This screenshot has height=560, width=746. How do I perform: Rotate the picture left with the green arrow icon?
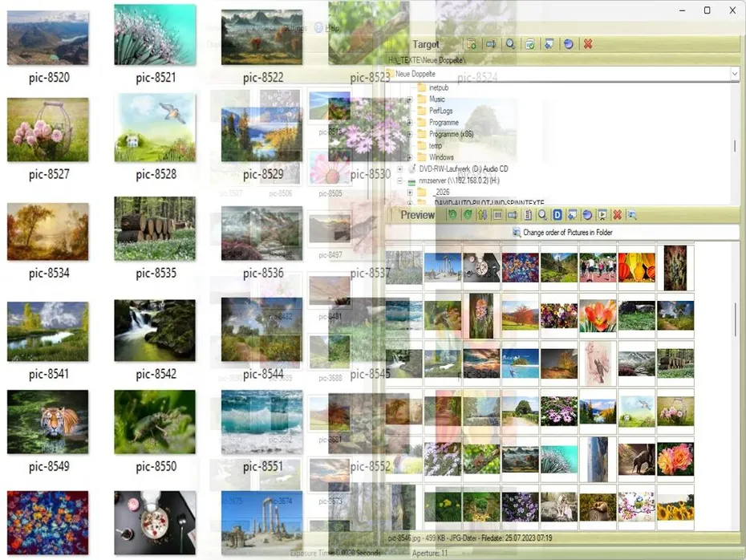(x=452, y=214)
